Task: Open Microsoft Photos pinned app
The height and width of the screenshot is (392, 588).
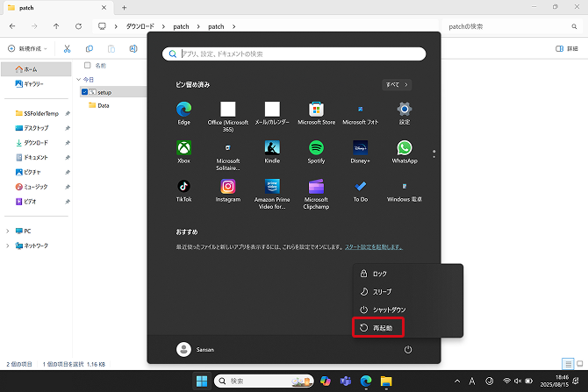Action: coord(361,113)
